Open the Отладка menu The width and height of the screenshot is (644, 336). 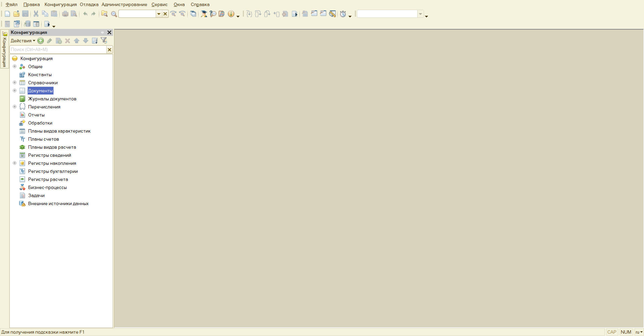tap(89, 4)
